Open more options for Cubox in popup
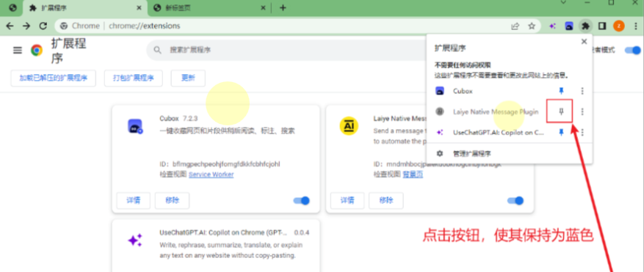The width and height of the screenshot is (644, 272). click(x=582, y=91)
